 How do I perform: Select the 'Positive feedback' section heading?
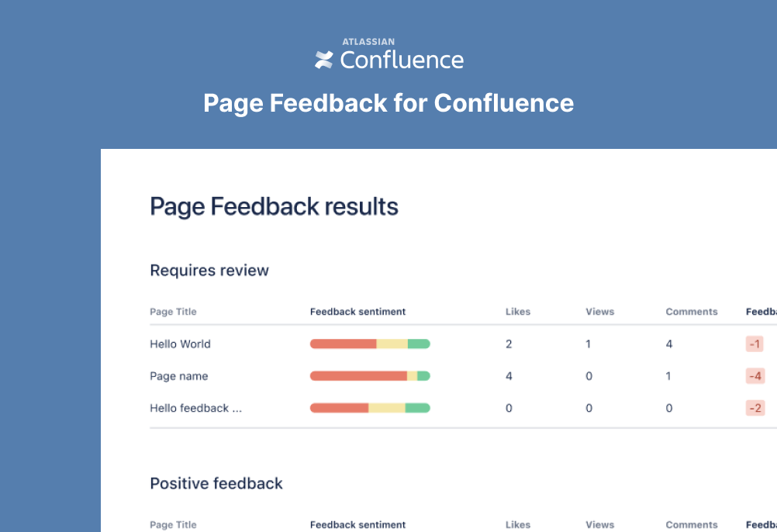216,483
